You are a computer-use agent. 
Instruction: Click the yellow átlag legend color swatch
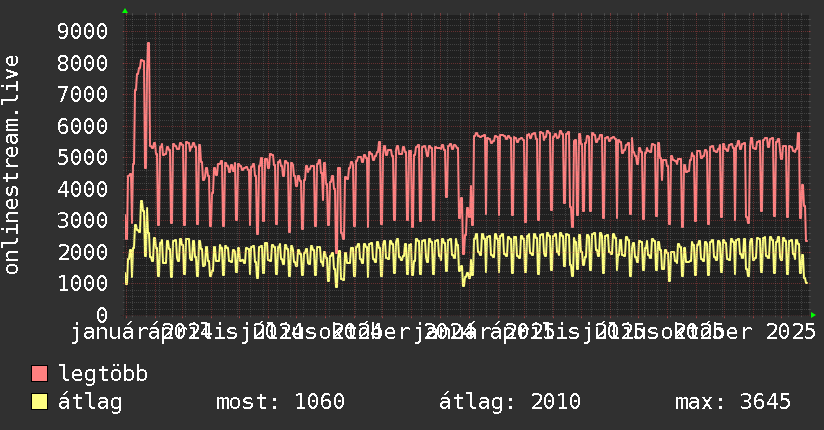39,402
